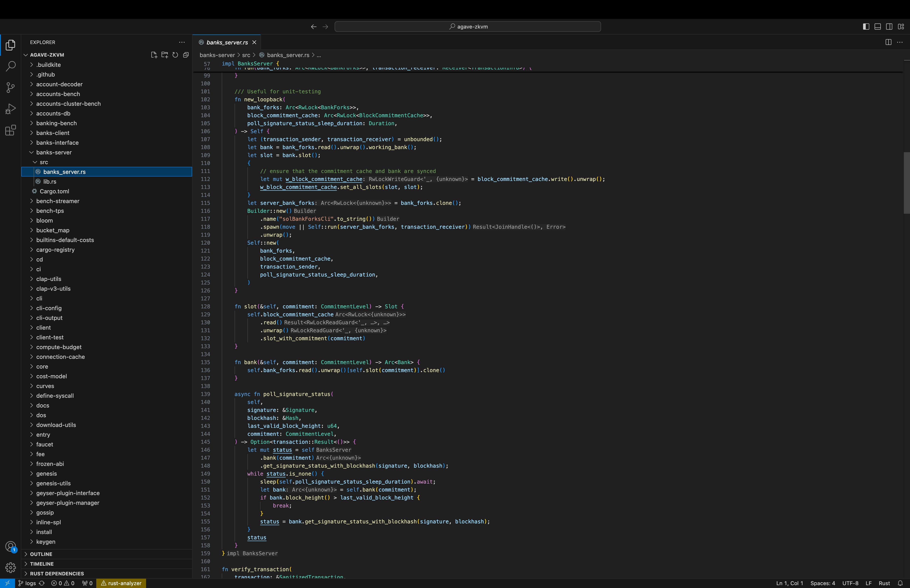
Task: Open the Extensions view icon
Action: 10,130
